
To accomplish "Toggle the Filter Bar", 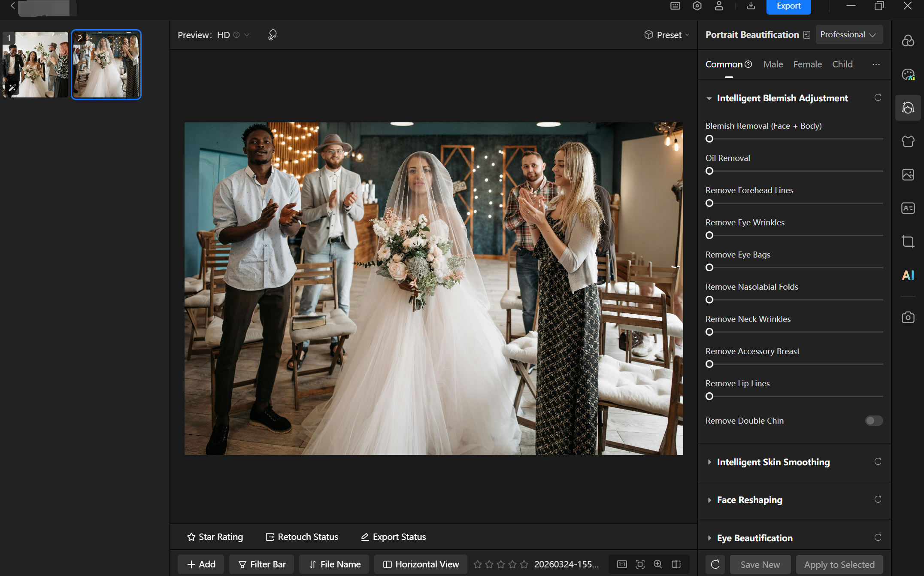I will coord(261,564).
